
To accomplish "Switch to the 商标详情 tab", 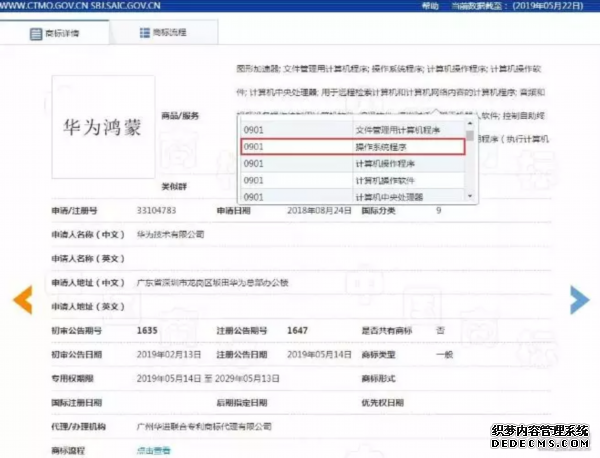I will click(x=54, y=33).
